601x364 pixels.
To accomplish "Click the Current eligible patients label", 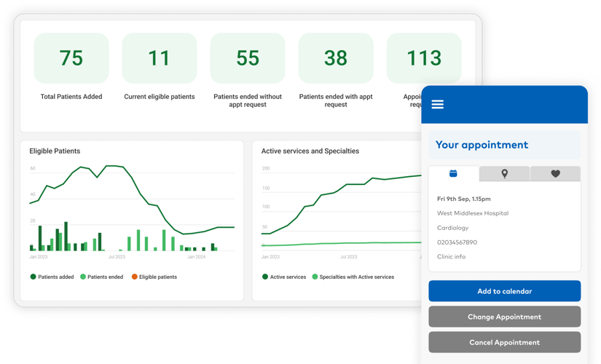I will pyautogui.click(x=160, y=97).
